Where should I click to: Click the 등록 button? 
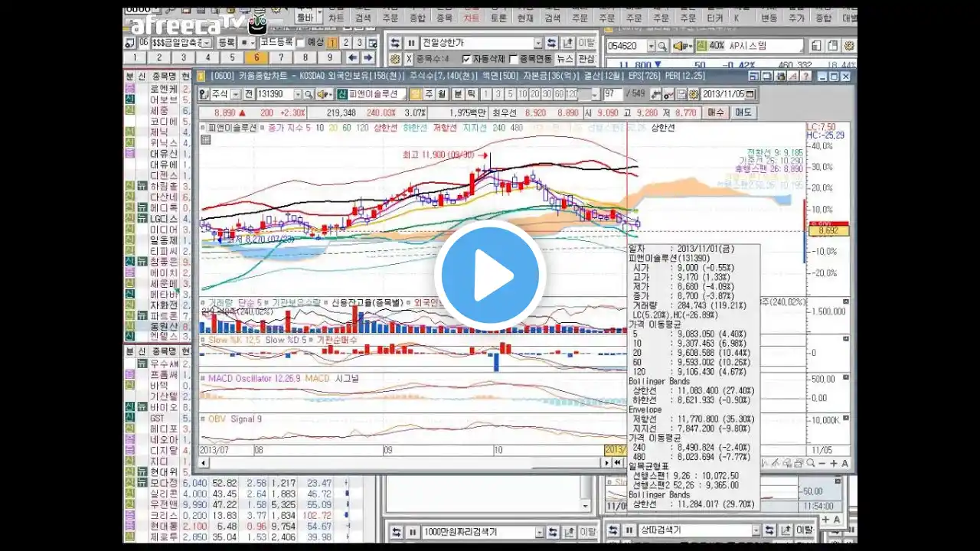pos(226,43)
